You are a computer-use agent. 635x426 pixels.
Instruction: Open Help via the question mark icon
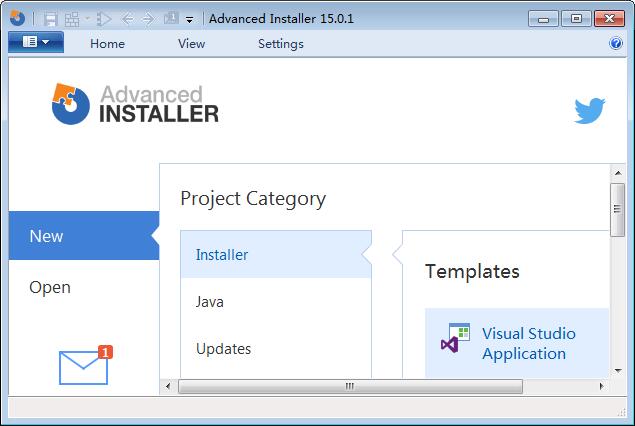tap(616, 43)
